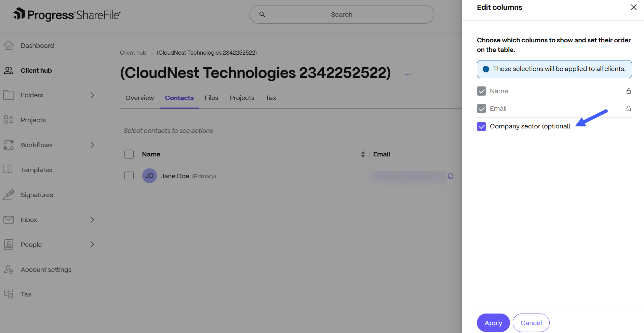Select the Client hub sidebar icon
The image size is (644, 333).
point(9,70)
